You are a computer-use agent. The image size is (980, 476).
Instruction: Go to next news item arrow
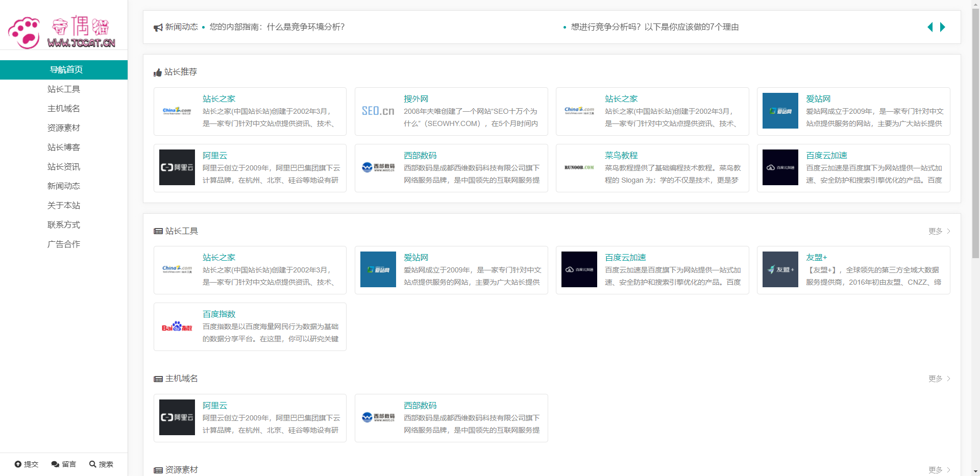[943, 27]
